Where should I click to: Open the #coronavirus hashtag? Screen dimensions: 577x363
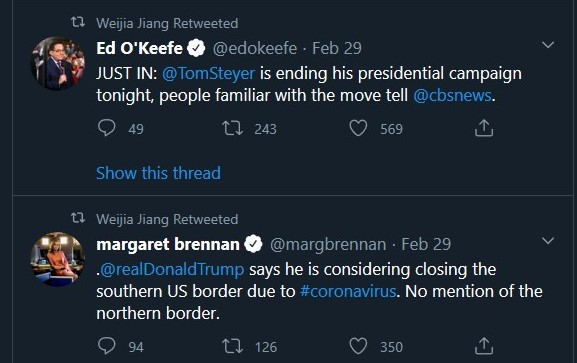click(x=348, y=291)
